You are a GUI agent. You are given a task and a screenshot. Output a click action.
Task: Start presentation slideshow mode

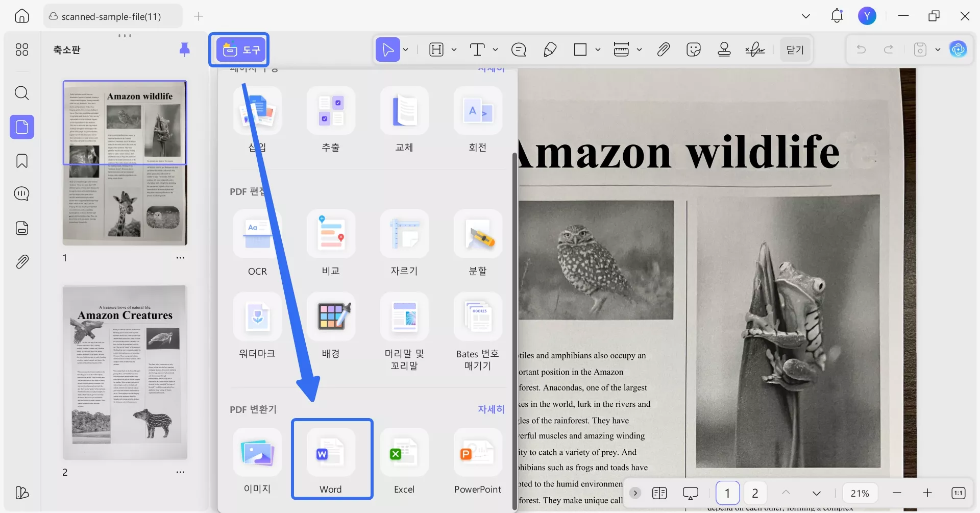[x=690, y=493]
